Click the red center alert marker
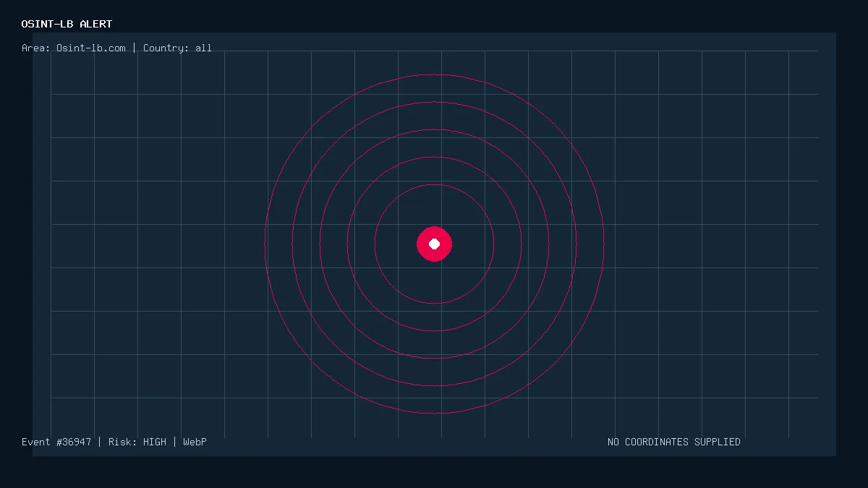 click(434, 244)
